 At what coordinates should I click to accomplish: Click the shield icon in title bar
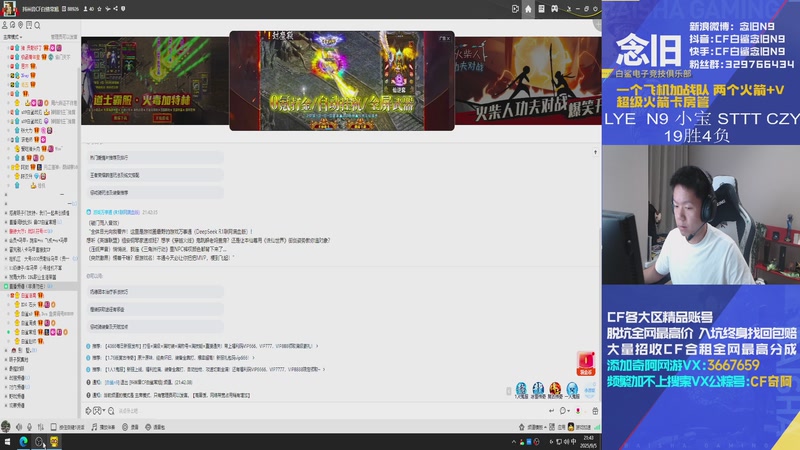123,9
